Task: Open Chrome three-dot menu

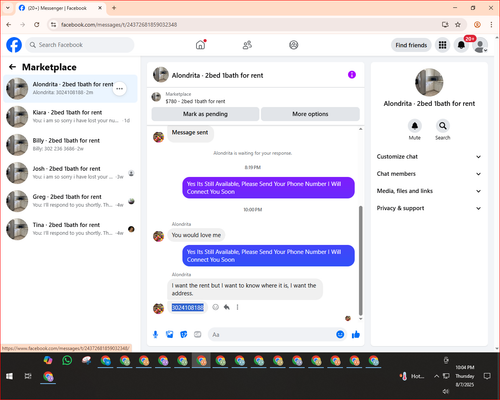Action: click(x=491, y=24)
